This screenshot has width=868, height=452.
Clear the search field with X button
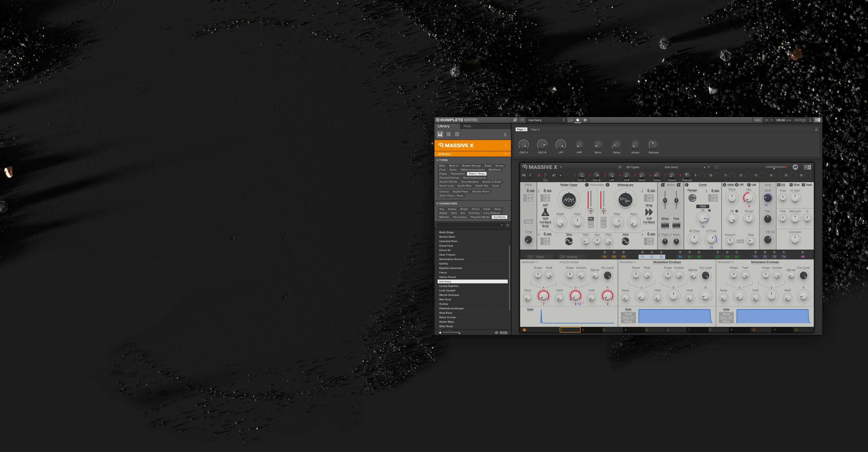pos(502,225)
